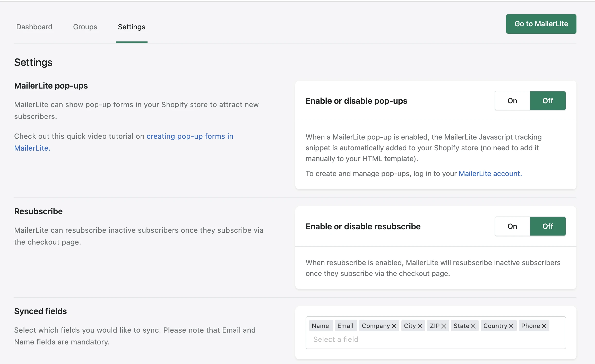Image resolution: width=595 pixels, height=364 pixels.
Task: Click the mandatory Email field tag
Action: click(x=345, y=326)
